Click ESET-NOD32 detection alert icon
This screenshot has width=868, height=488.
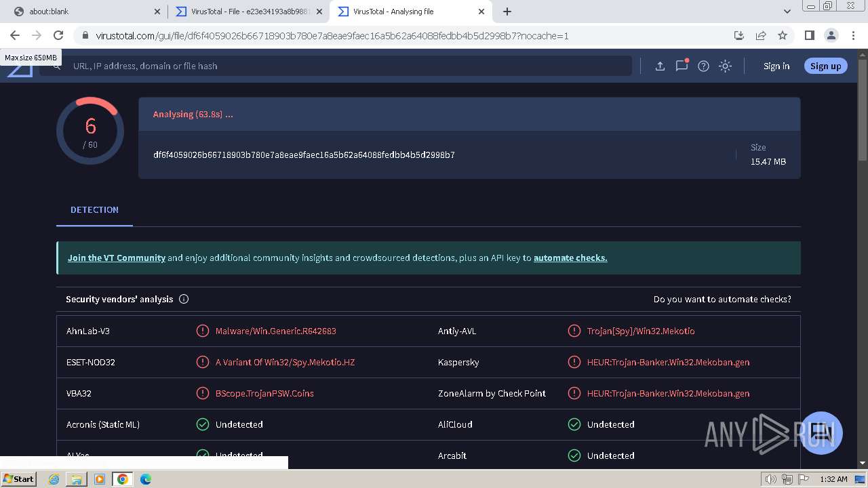tap(202, 362)
